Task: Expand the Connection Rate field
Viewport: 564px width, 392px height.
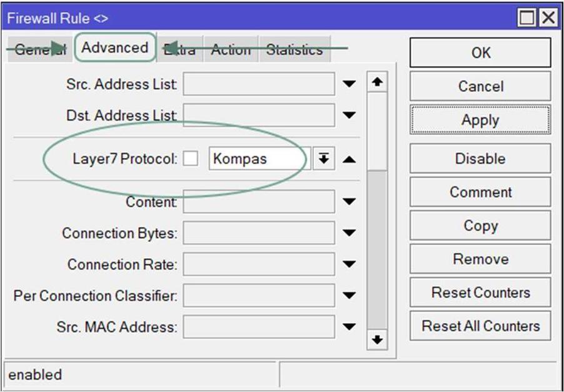Action: point(349,264)
